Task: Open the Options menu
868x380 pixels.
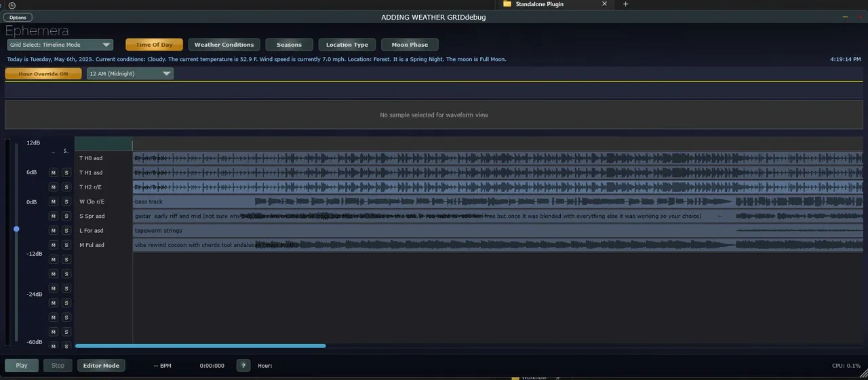Action: click(18, 17)
